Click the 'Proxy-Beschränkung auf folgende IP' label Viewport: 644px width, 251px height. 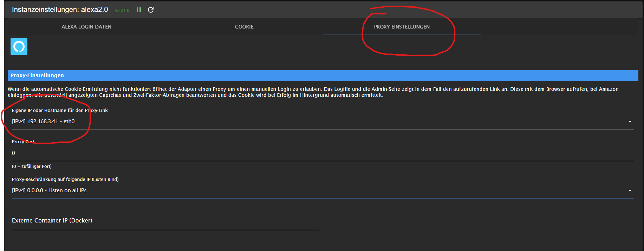click(x=65, y=179)
